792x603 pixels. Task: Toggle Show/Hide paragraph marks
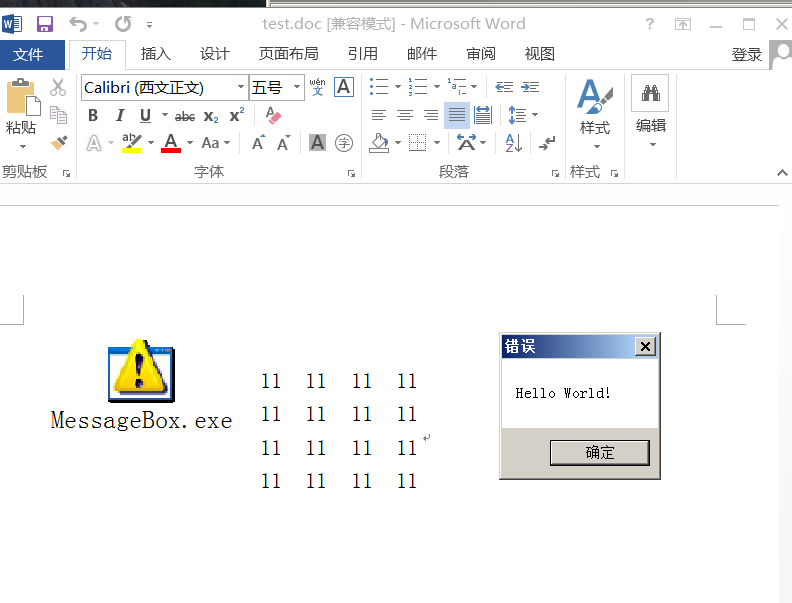pos(547,143)
